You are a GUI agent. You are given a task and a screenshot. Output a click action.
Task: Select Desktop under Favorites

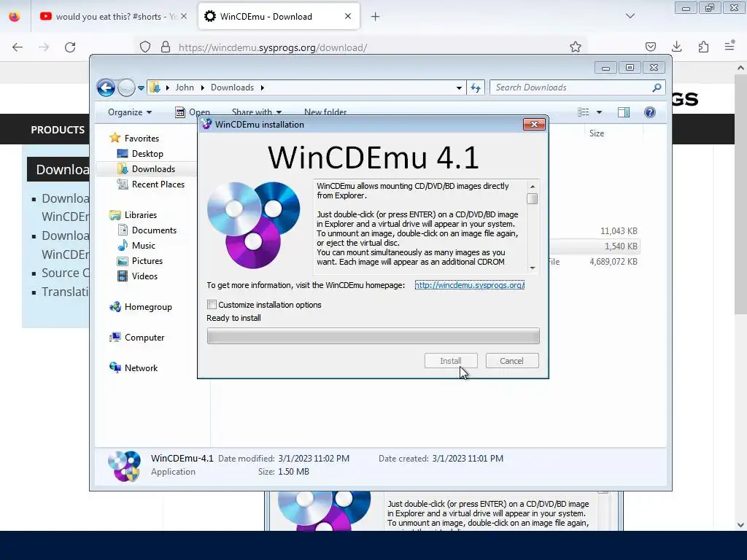click(147, 154)
